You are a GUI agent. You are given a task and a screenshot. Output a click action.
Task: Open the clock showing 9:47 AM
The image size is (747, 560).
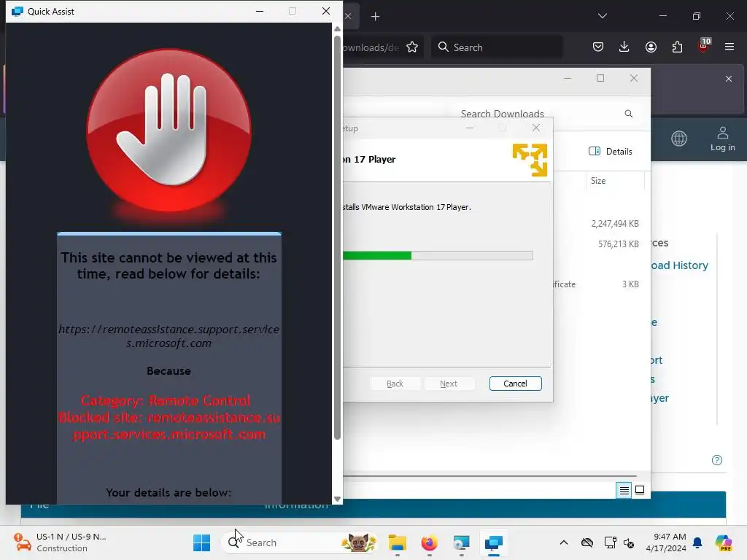pos(666,542)
